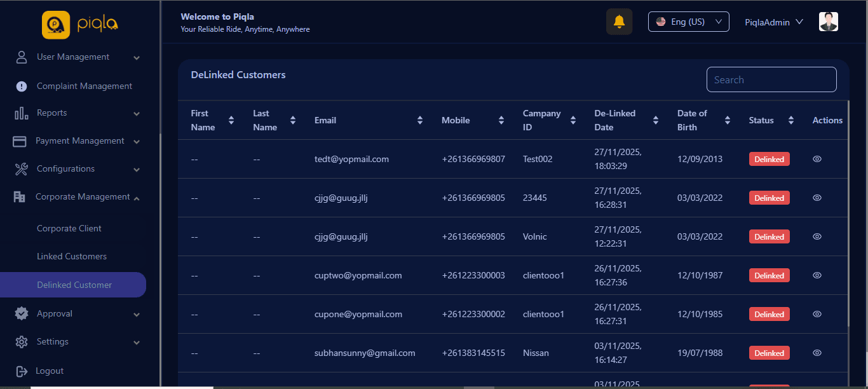The width and height of the screenshot is (868, 389).
Task: Open the admin profile avatar
Action: coord(829,22)
